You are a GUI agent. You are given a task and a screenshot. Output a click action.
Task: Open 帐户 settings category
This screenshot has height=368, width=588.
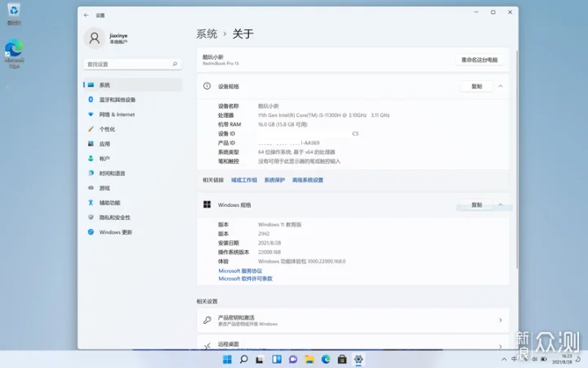(132, 159)
